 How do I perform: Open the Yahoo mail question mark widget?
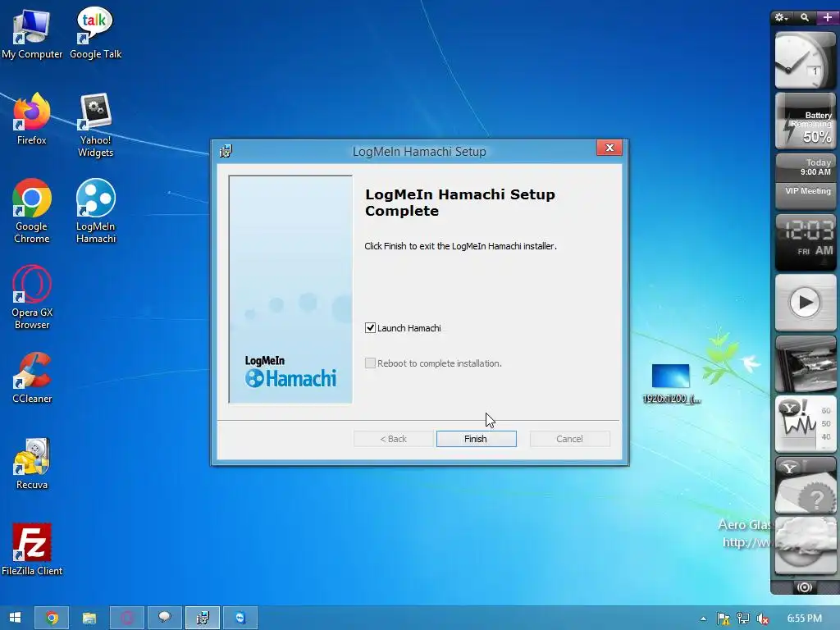click(x=806, y=486)
